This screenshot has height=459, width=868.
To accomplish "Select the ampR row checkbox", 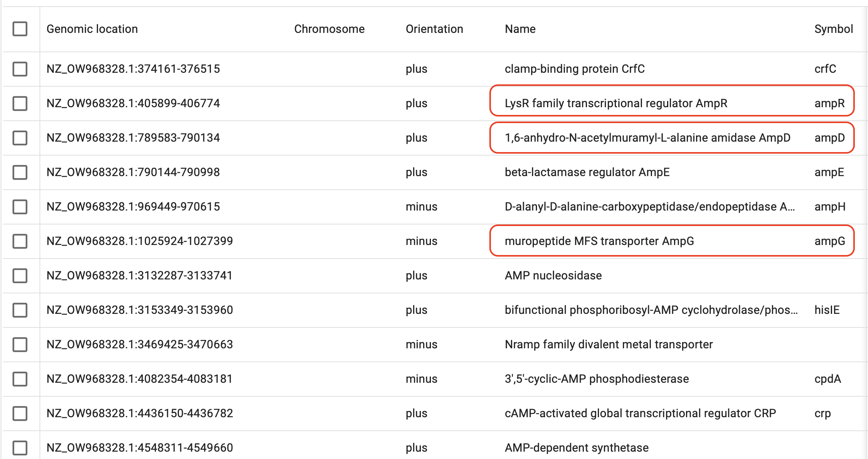I will pos(20,103).
